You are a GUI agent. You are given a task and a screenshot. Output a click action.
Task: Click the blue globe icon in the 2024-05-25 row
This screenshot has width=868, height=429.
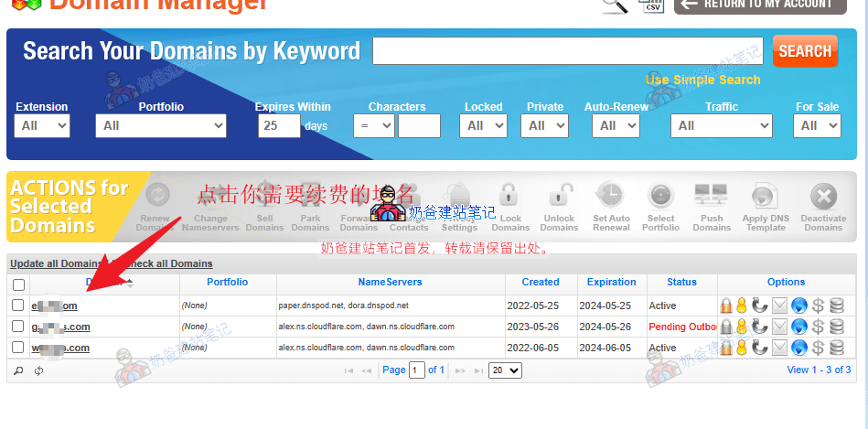coord(798,306)
